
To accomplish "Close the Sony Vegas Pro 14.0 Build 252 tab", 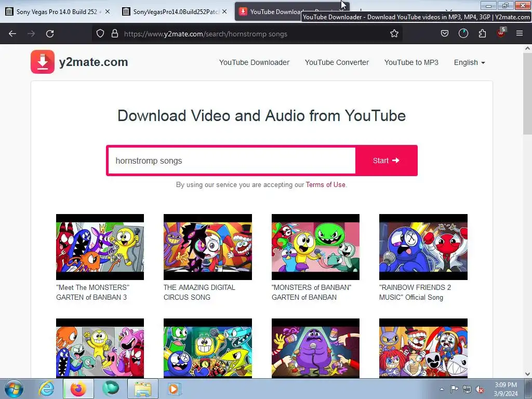I will point(108,11).
